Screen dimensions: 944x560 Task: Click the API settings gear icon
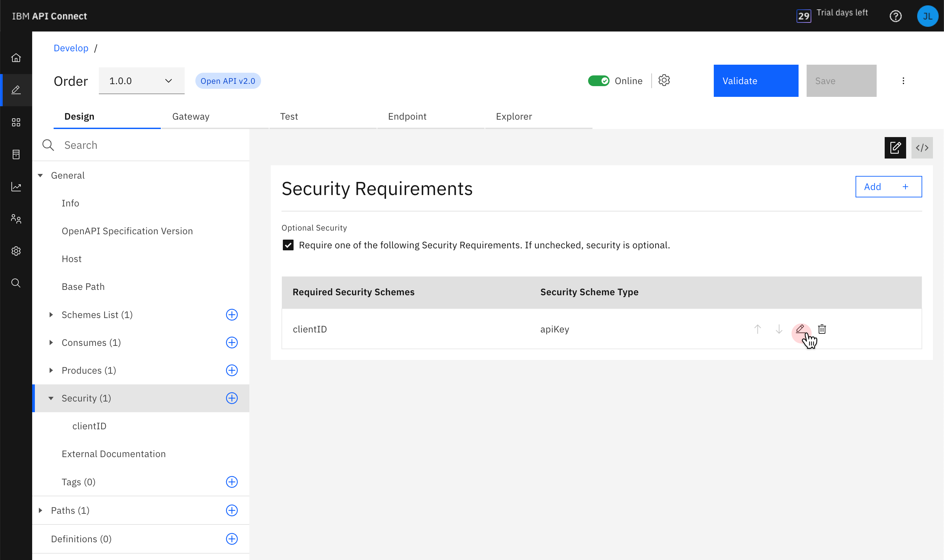coord(664,80)
